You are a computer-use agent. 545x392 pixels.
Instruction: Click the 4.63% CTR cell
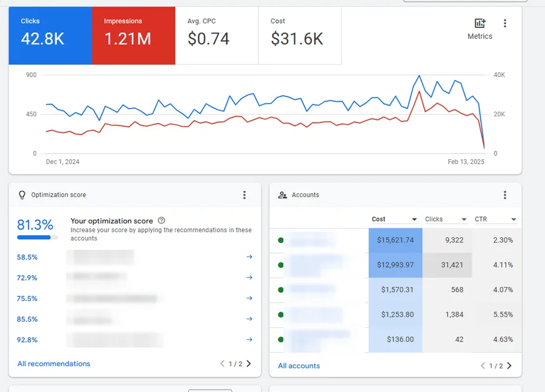point(497,339)
